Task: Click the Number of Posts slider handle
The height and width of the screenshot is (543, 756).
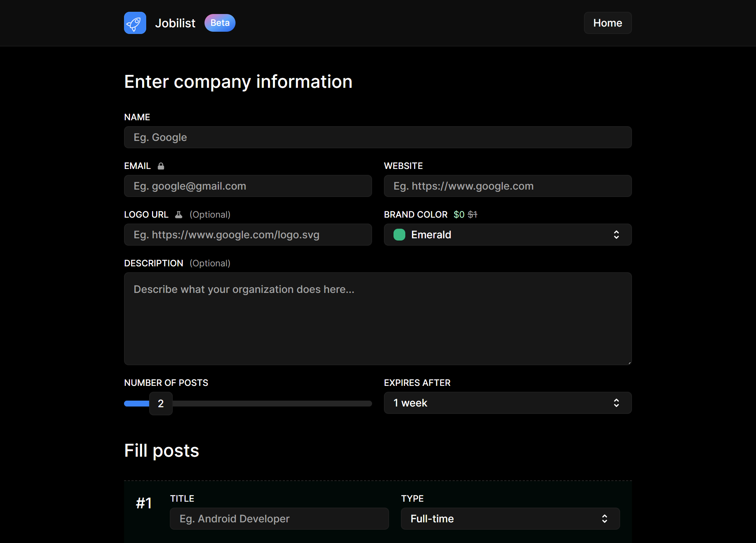Action: coord(161,404)
